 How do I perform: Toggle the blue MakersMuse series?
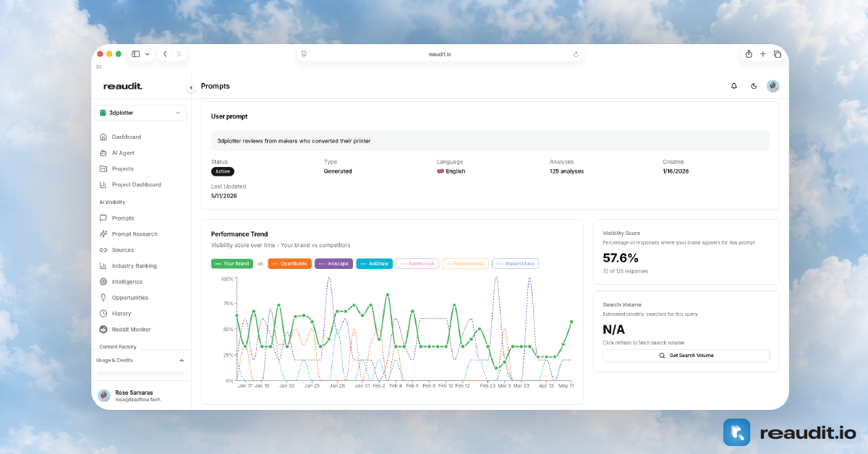515,264
